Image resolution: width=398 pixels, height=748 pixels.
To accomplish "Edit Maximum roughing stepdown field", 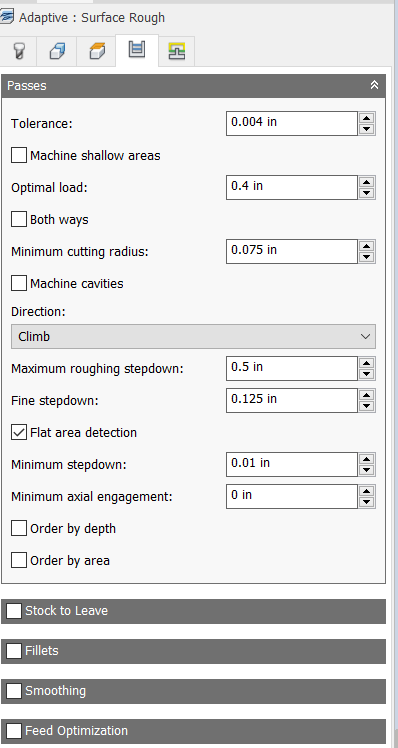I will (x=292, y=368).
